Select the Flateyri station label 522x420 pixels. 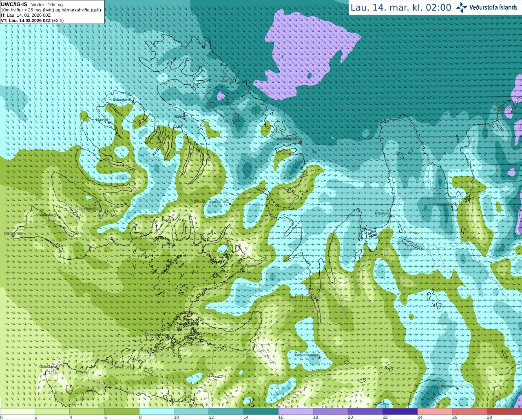pyautogui.click(x=102, y=120)
